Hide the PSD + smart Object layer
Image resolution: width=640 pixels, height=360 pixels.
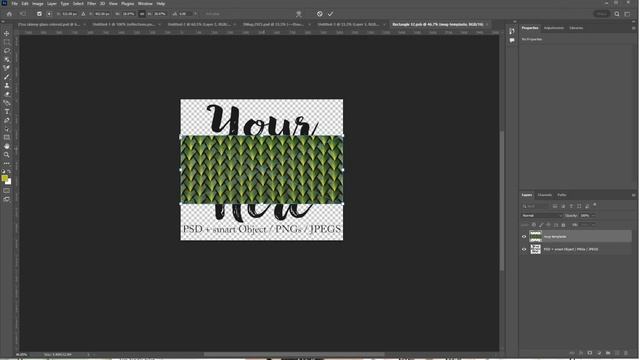pyautogui.click(x=524, y=249)
